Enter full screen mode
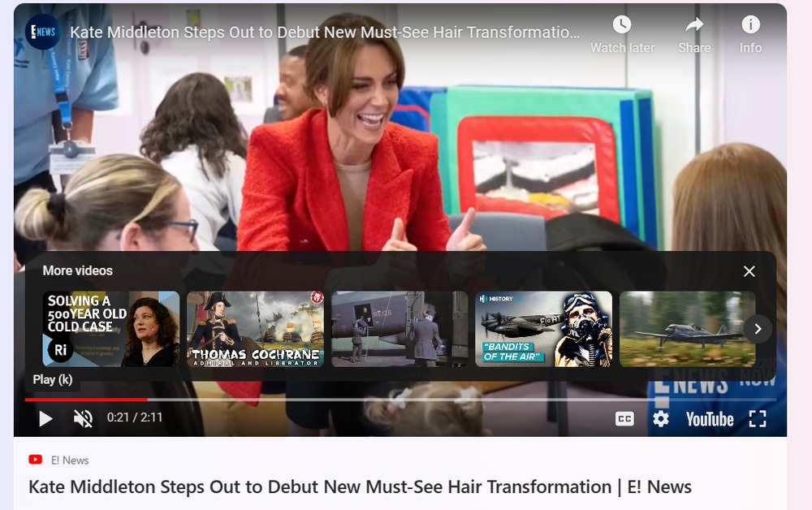 (757, 418)
